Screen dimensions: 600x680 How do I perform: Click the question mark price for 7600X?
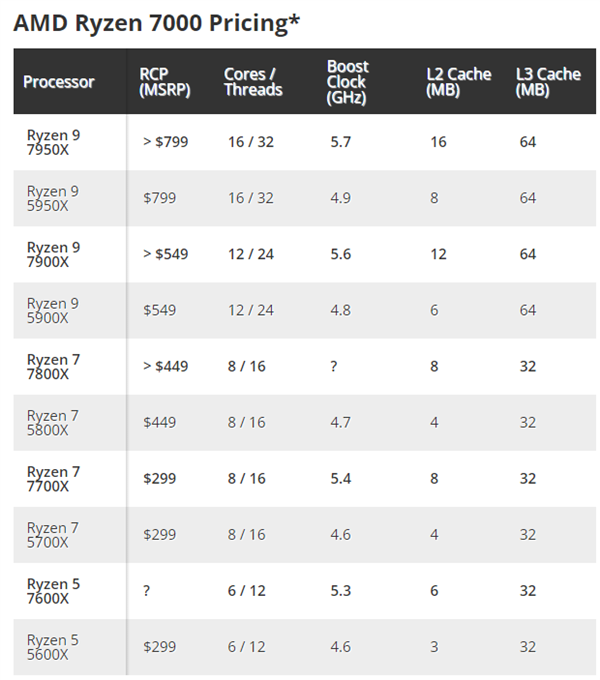[147, 590]
